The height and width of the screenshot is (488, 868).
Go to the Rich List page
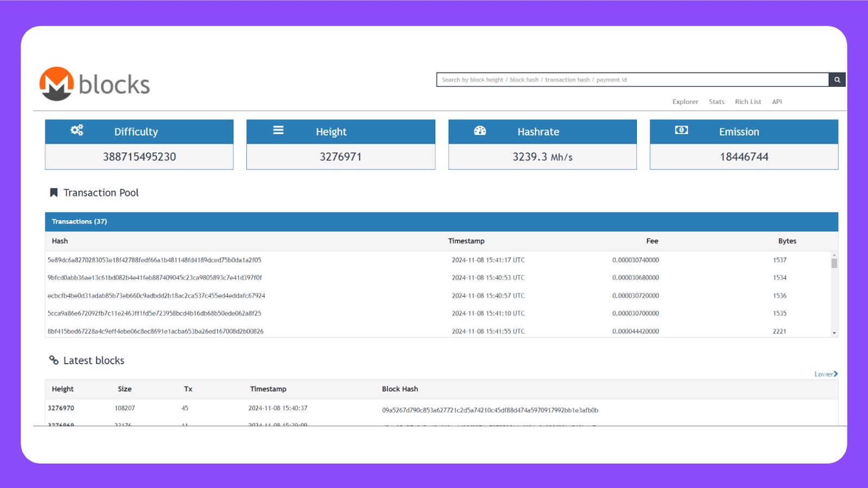pyautogui.click(x=748, y=102)
